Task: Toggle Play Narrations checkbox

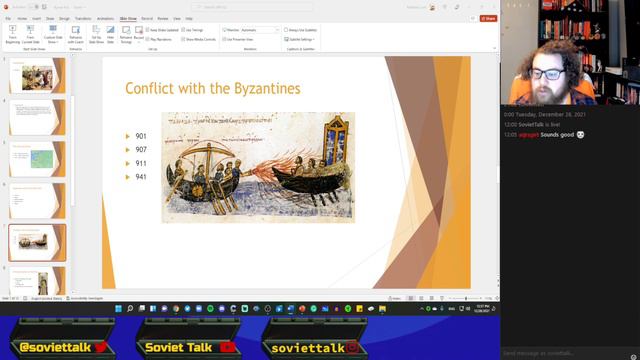Action: point(159,40)
